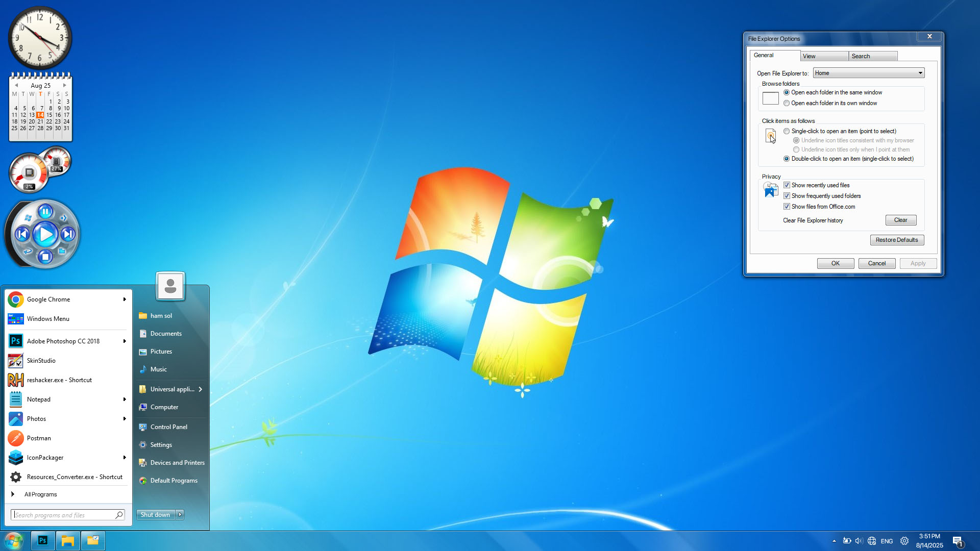Launch IconPackager
Screen dimensions: 980x551
click(x=44, y=457)
